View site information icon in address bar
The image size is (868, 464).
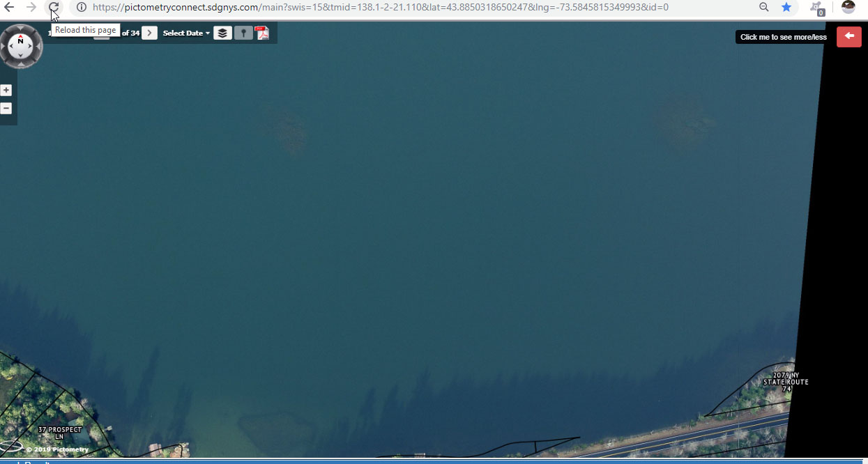tap(82, 7)
